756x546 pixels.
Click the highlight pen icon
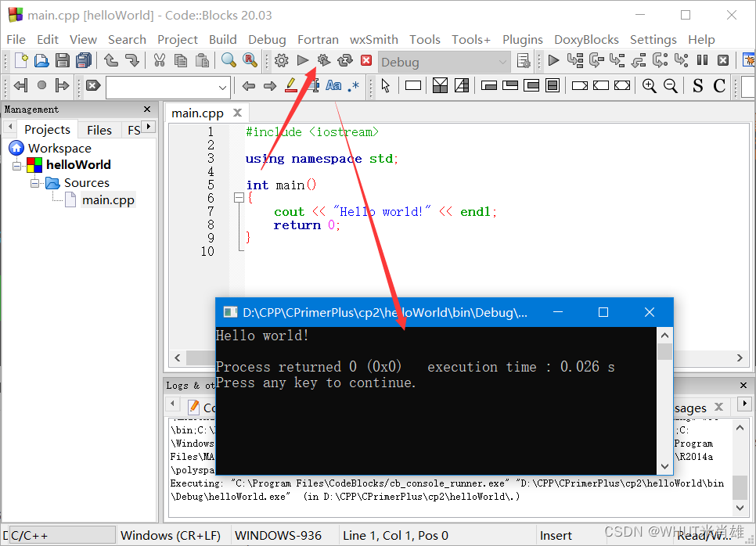[291, 86]
